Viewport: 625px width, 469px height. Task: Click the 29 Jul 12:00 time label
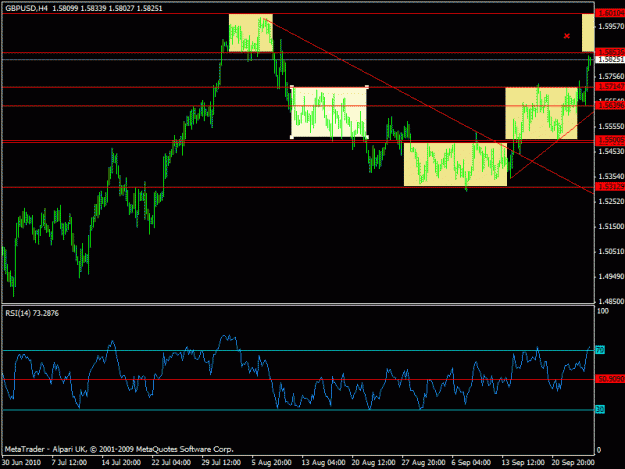click(221, 463)
